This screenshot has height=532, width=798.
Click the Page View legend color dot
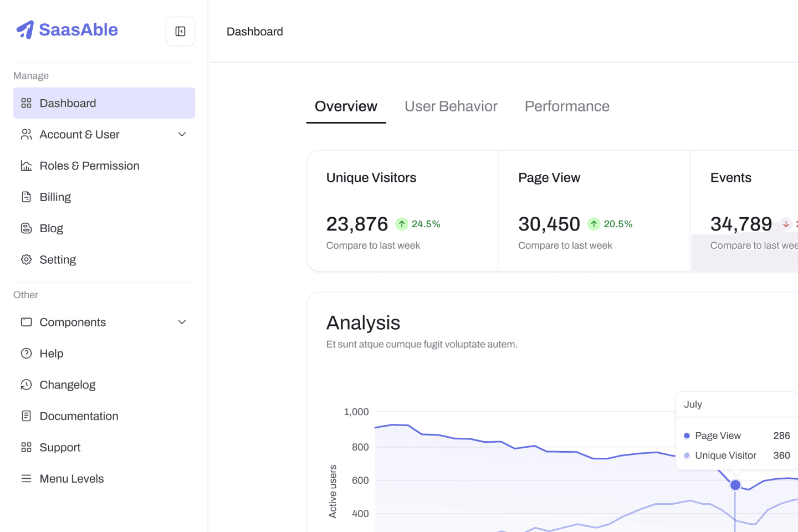(x=687, y=436)
